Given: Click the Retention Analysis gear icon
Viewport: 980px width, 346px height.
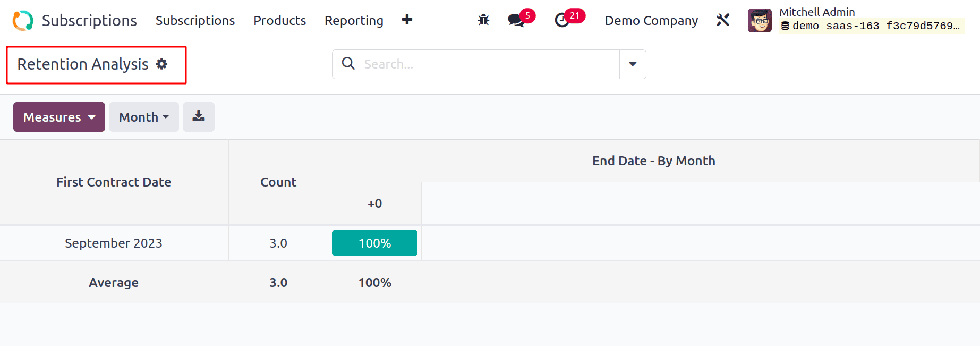Looking at the screenshot, I should pyautogui.click(x=162, y=64).
